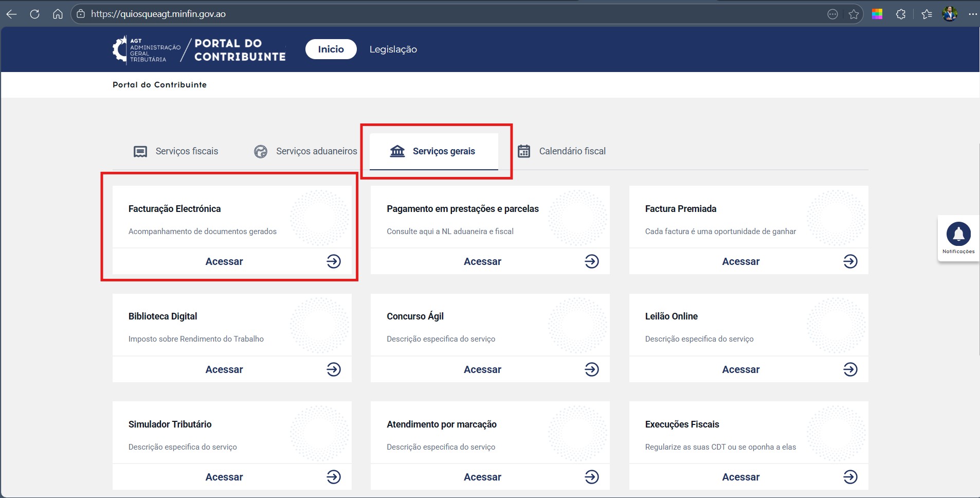Switch to Serviços fiscais tab
This screenshot has width=980, height=498.
click(x=176, y=151)
